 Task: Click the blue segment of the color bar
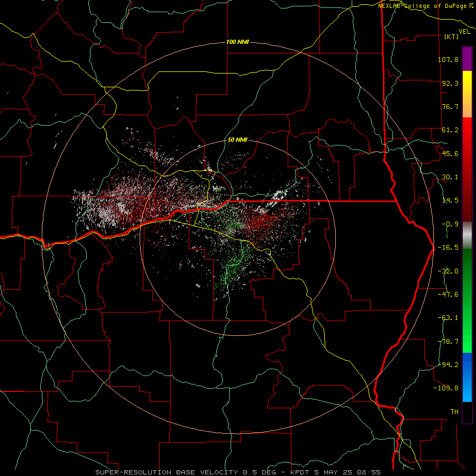467,377
